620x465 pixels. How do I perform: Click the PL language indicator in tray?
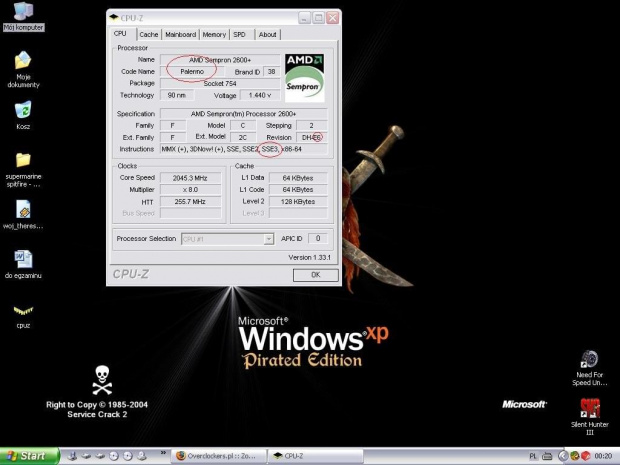point(533,456)
